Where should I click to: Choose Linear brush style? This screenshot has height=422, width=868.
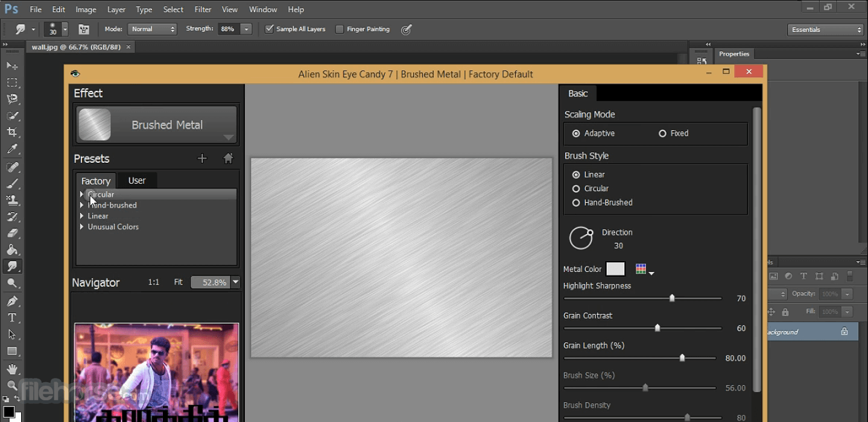[x=576, y=174]
